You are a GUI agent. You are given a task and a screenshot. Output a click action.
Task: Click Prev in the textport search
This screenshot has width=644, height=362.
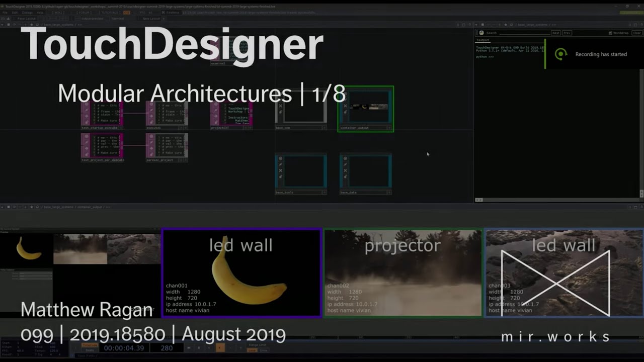[567, 33]
